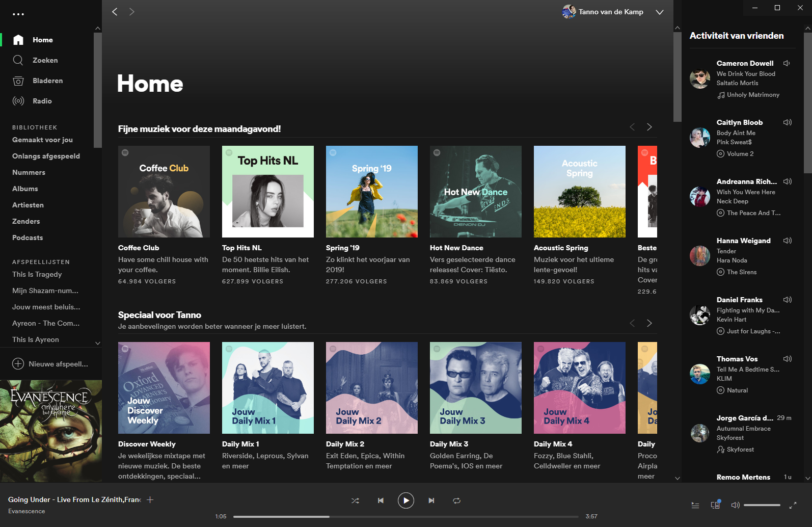The image size is (812, 527).
Task: Click the play button
Action: tap(406, 500)
